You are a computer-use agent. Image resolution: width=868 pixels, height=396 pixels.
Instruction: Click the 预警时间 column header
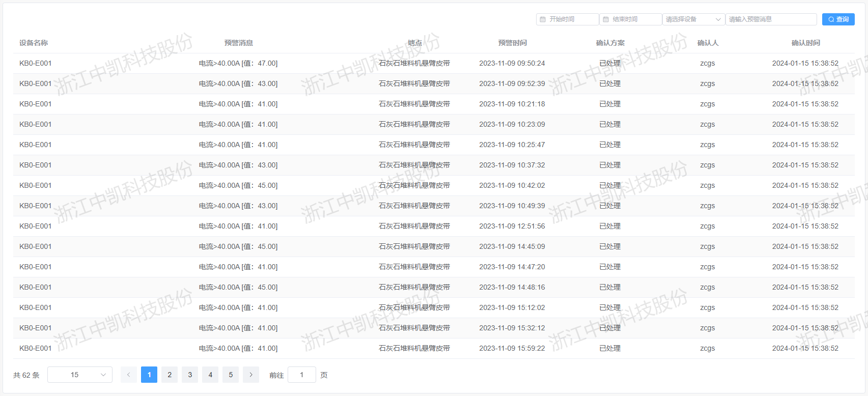pyautogui.click(x=512, y=43)
